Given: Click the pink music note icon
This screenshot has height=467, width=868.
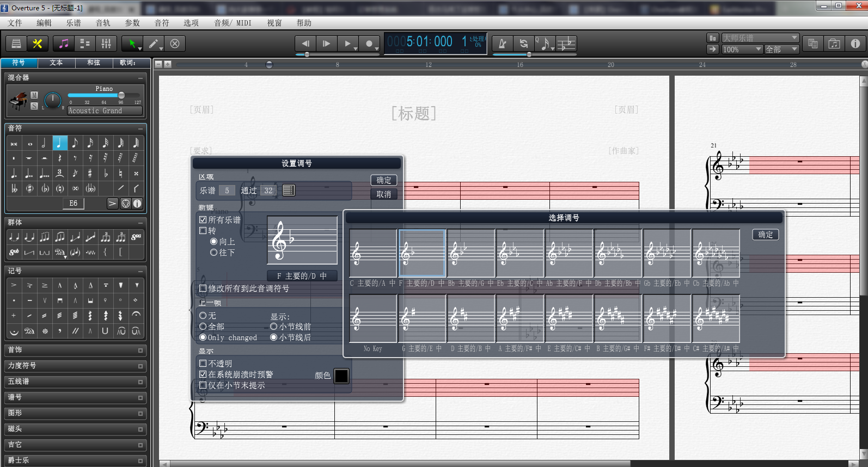Looking at the screenshot, I should click(x=64, y=44).
